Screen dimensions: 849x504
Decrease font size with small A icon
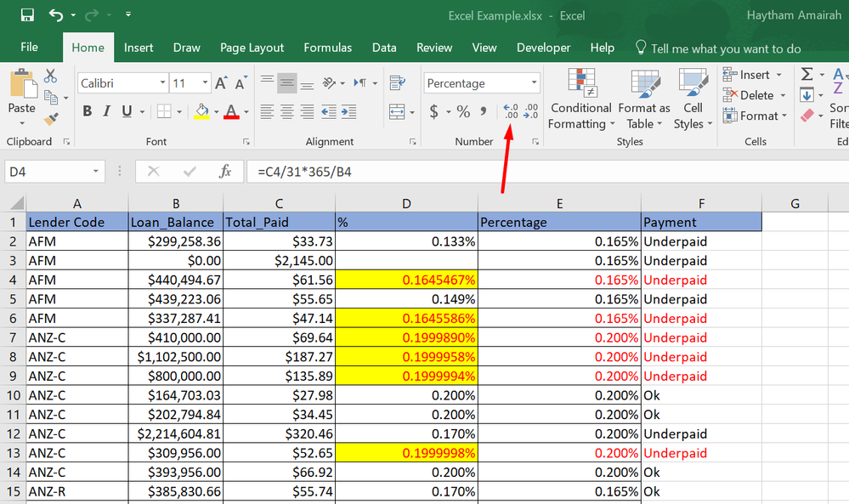click(241, 82)
